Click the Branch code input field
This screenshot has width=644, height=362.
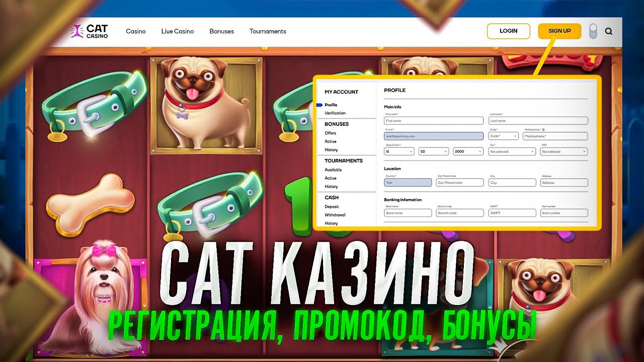(460, 213)
